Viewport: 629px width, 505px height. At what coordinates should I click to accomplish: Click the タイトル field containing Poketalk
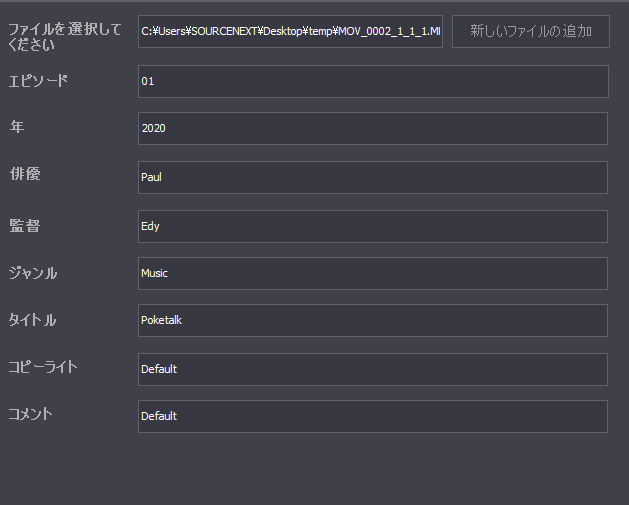pos(372,320)
